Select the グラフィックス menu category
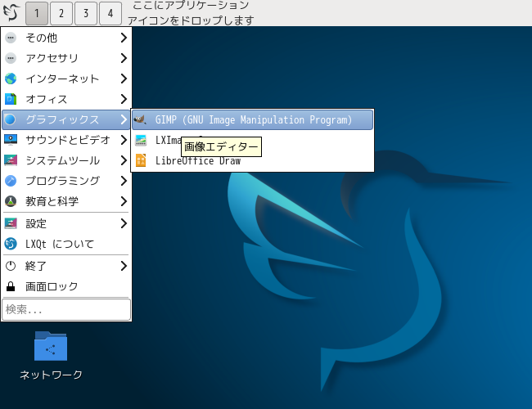Image resolution: width=532 pixels, height=409 pixels. 66,119
